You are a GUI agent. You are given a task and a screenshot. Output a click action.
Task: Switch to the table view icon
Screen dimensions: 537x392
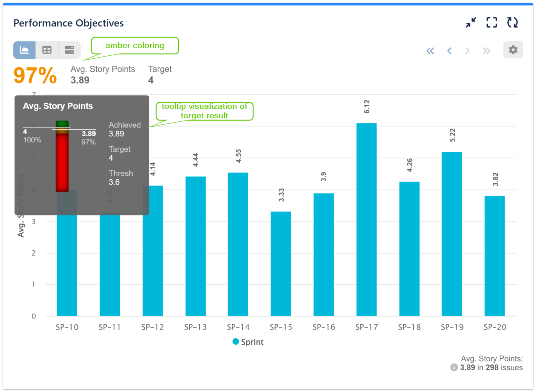coord(47,50)
